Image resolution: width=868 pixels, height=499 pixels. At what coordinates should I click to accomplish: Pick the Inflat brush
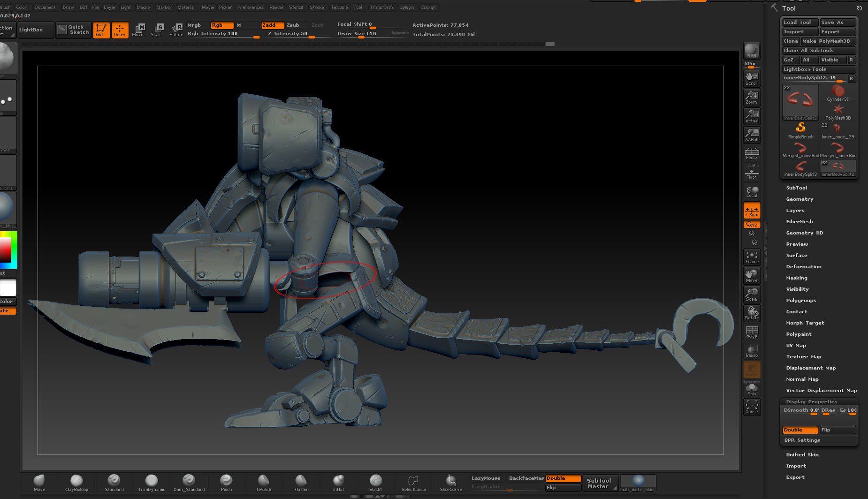338,483
